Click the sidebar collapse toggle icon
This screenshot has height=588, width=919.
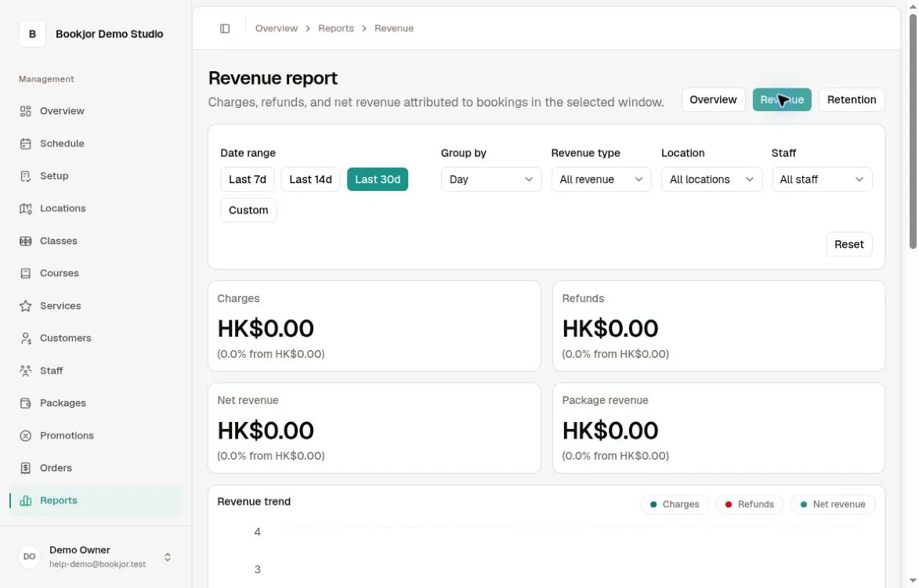tap(225, 29)
